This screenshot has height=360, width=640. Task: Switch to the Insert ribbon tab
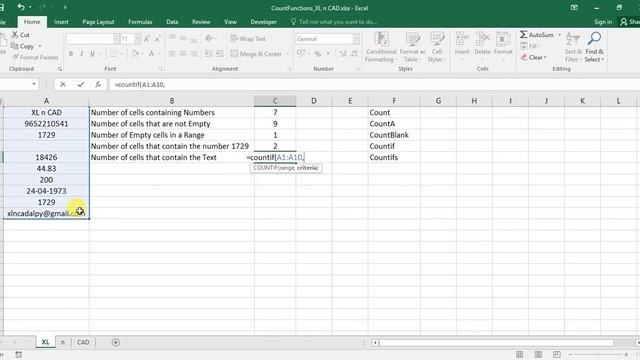tap(61, 22)
